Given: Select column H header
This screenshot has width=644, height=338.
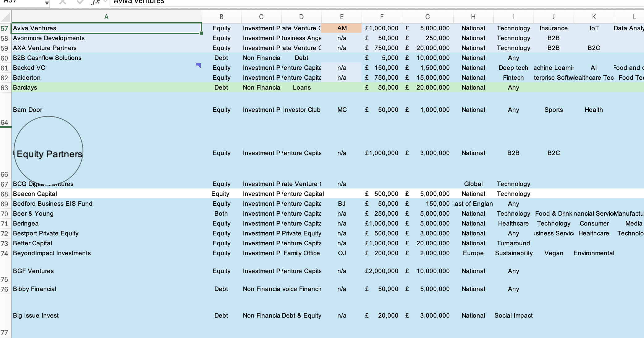Looking at the screenshot, I should [473, 17].
